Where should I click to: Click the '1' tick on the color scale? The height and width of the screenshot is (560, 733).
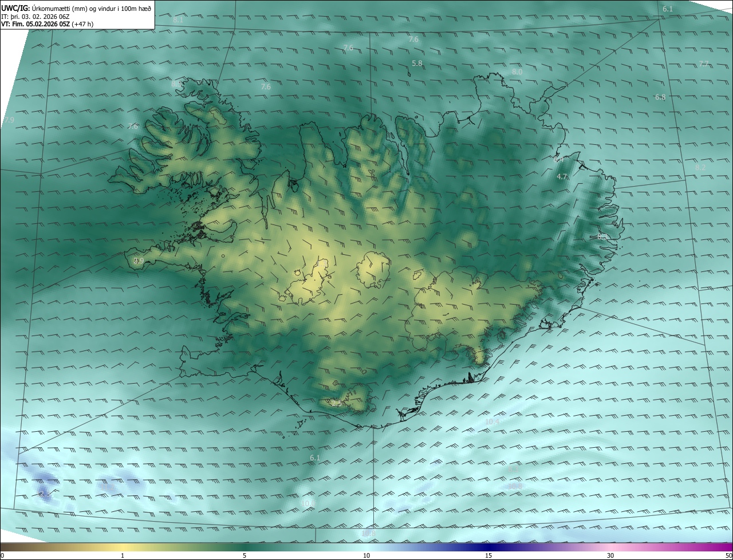tap(123, 555)
